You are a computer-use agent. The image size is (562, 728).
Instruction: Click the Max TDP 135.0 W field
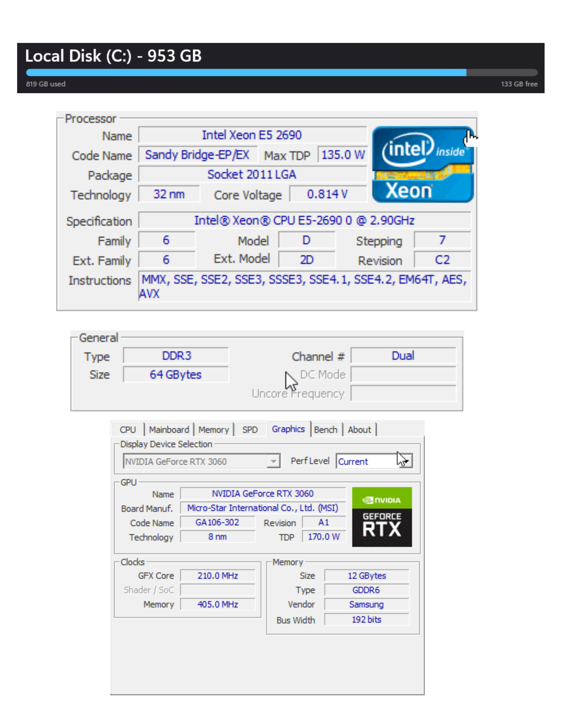(342, 155)
